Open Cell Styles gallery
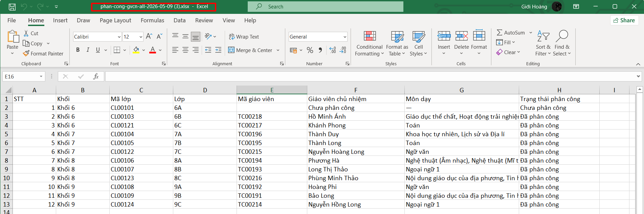The width and height of the screenshot is (644, 214). 419,44
